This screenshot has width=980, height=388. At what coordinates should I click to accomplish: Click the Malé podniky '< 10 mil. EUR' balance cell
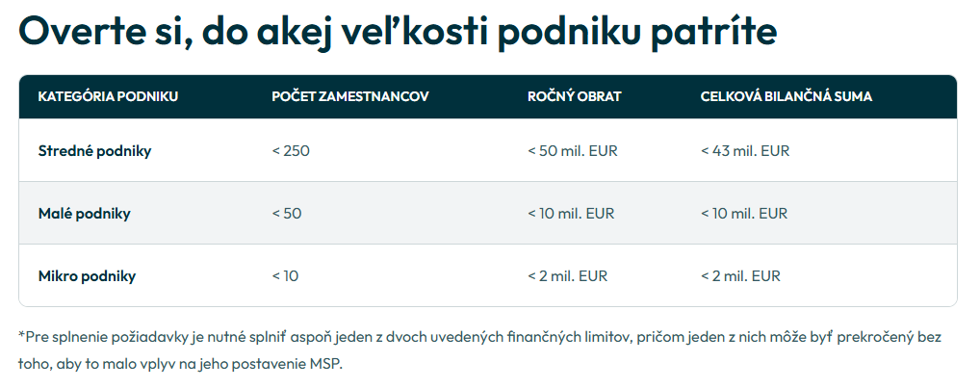pyautogui.click(x=744, y=214)
